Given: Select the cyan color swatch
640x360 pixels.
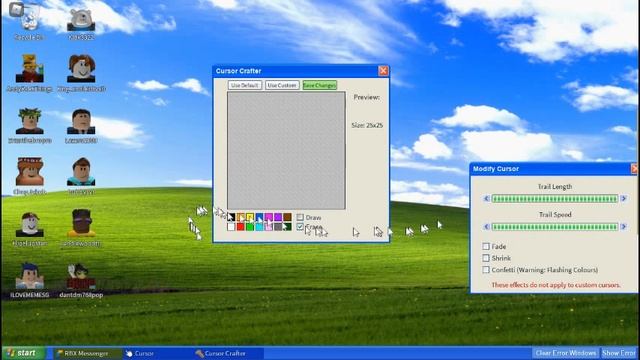Looking at the screenshot, I should pos(259,227).
